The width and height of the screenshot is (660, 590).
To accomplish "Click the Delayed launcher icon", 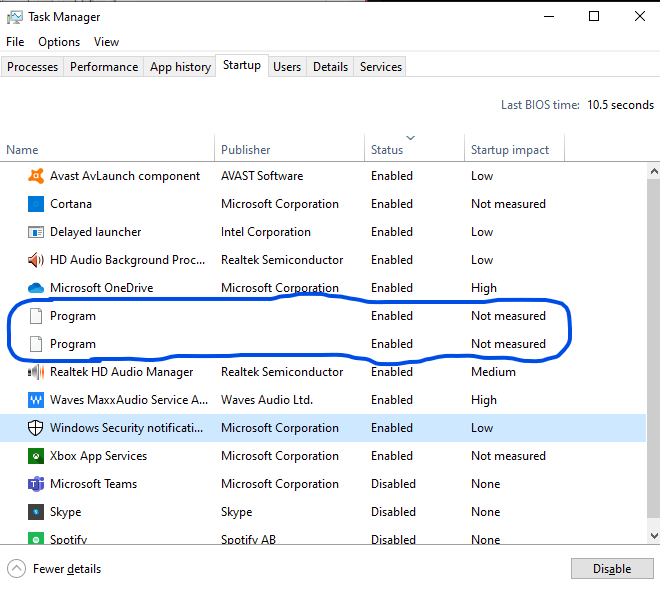I will pos(36,232).
